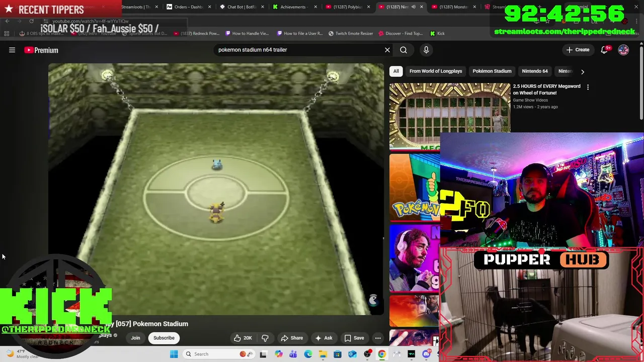Image resolution: width=644 pixels, height=362 pixels.
Task: Open Outlook from the taskbar
Action: pyautogui.click(x=352, y=354)
